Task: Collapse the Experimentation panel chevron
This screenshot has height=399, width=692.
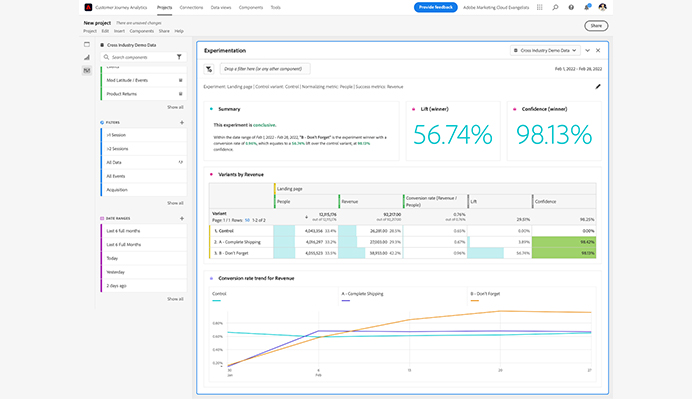Action: [587, 50]
